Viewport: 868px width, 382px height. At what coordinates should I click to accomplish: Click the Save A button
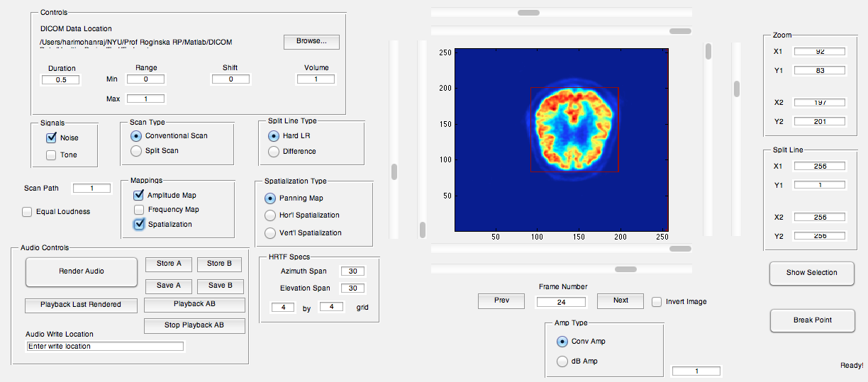point(169,286)
